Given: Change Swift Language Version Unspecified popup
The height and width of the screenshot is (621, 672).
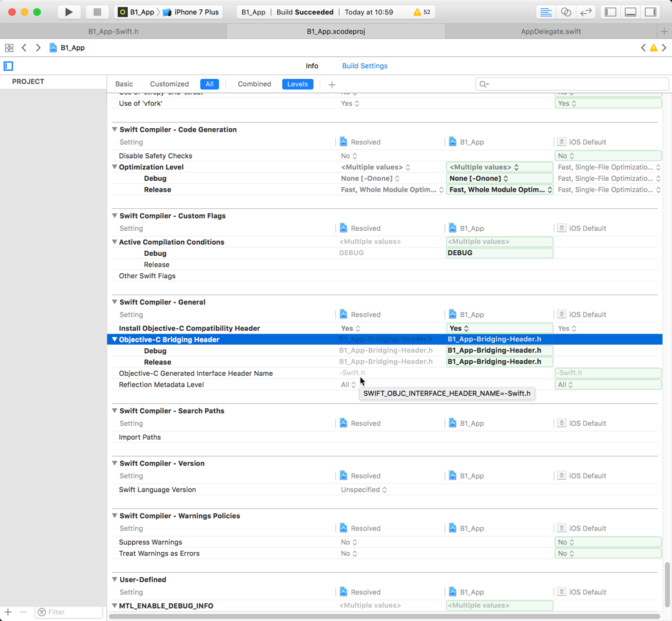Looking at the screenshot, I should [x=364, y=490].
